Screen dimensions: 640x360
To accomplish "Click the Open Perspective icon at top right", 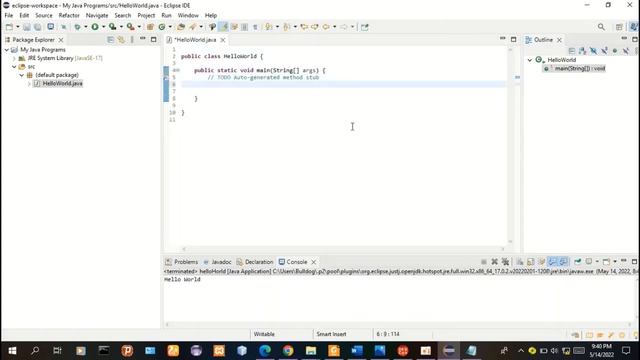I will point(619,27).
